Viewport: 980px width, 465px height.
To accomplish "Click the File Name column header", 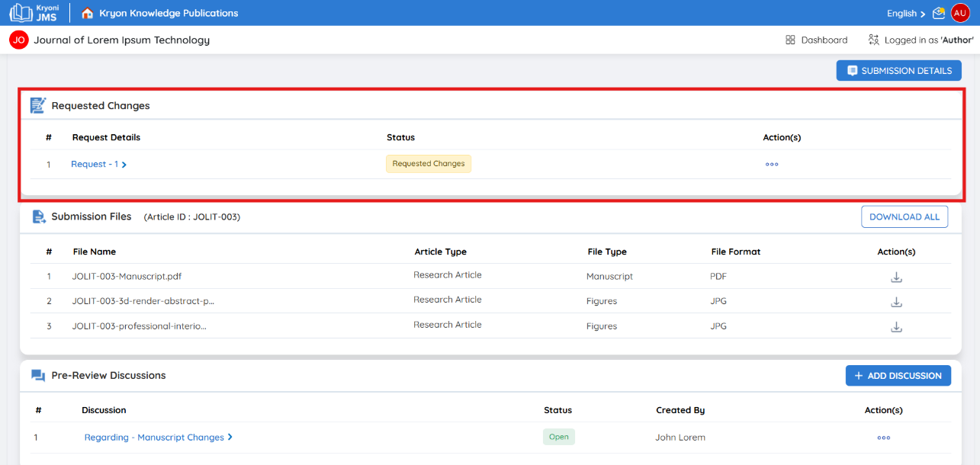I will (x=95, y=252).
